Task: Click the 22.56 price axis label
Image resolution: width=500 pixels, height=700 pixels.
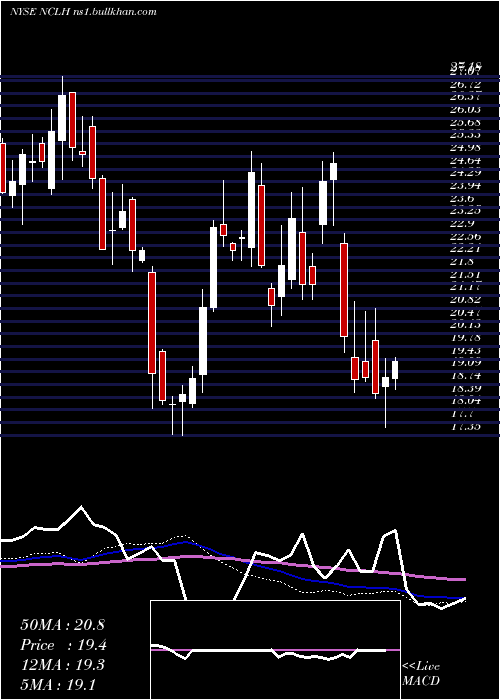Action: tap(465, 236)
